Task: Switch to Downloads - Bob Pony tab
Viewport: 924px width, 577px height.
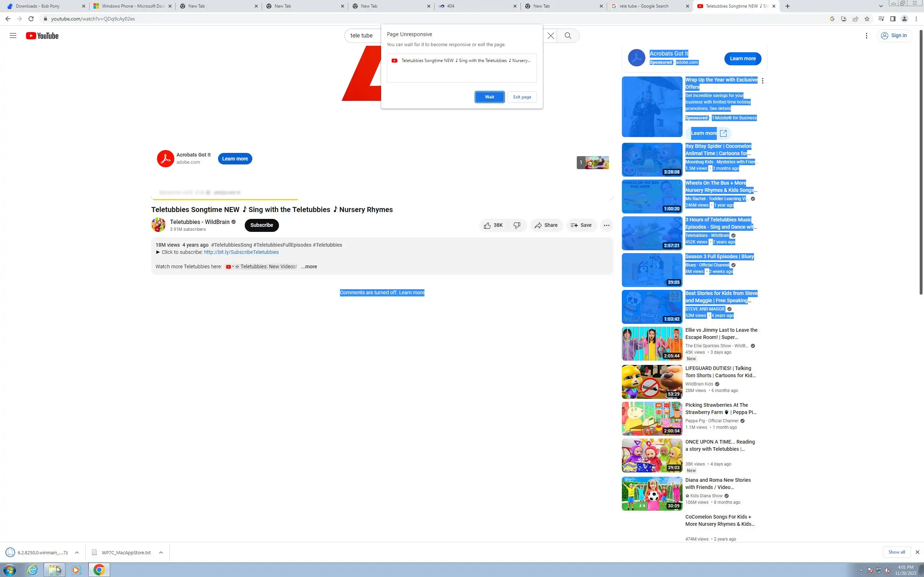Action: (38, 6)
